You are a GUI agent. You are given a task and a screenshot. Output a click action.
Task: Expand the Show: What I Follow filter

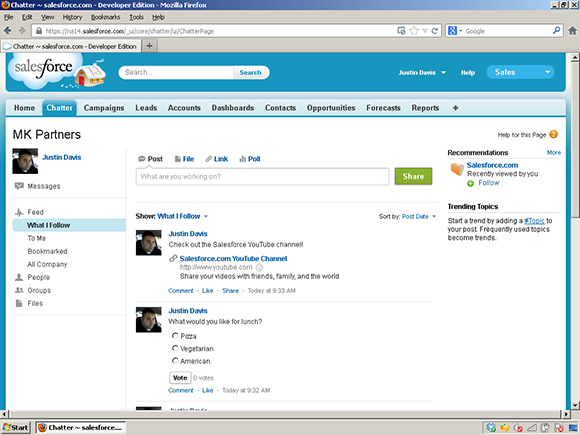tap(182, 216)
